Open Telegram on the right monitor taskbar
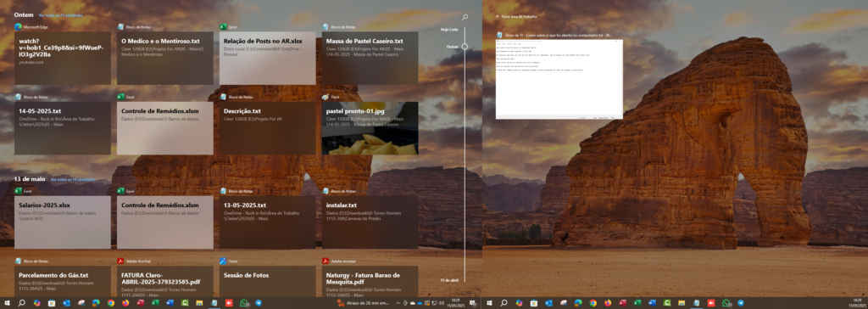The height and width of the screenshot is (309, 868). [x=741, y=303]
